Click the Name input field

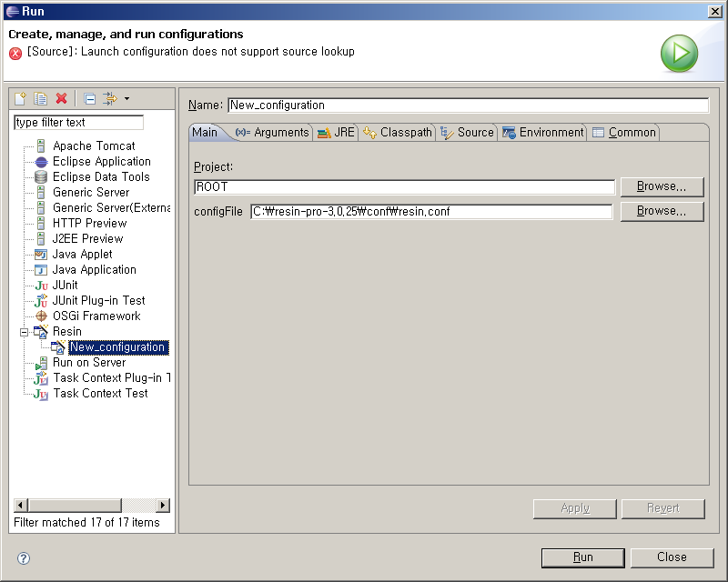click(469, 105)
